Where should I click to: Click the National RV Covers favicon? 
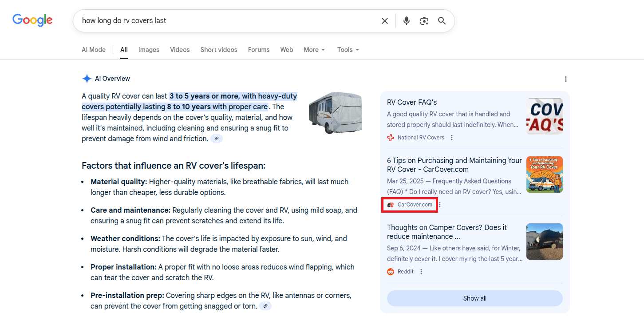[x=390, y=138]
